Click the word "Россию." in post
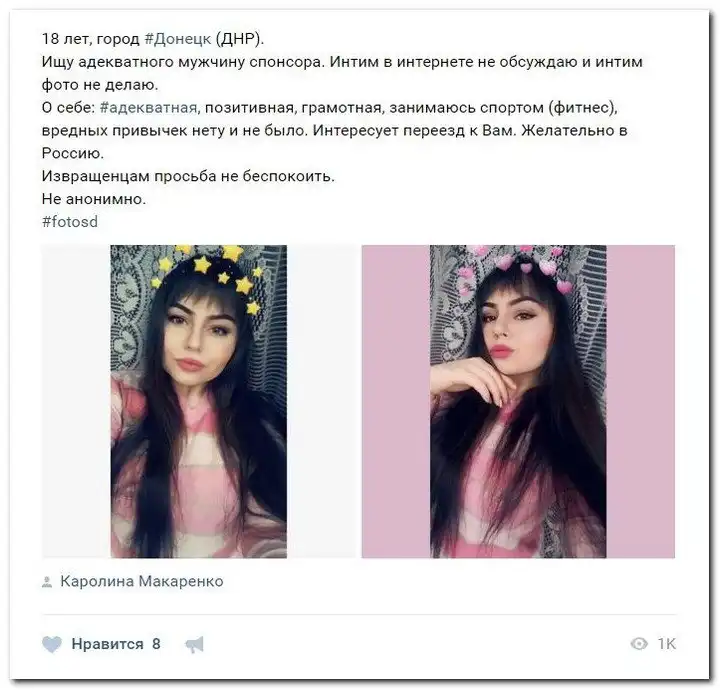Screen dimensions: 720x690 73,153
